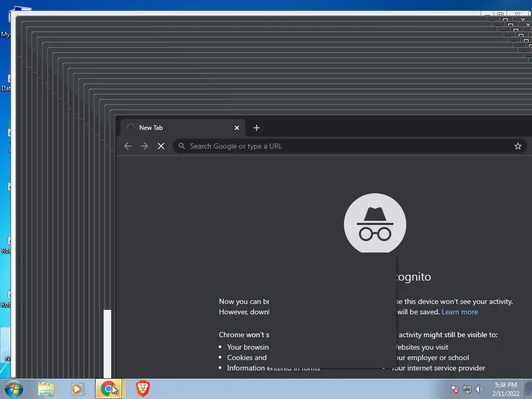Launch Windows Media Player from taskbar
This screenshot has height=399, width=532.
point(77,389)
